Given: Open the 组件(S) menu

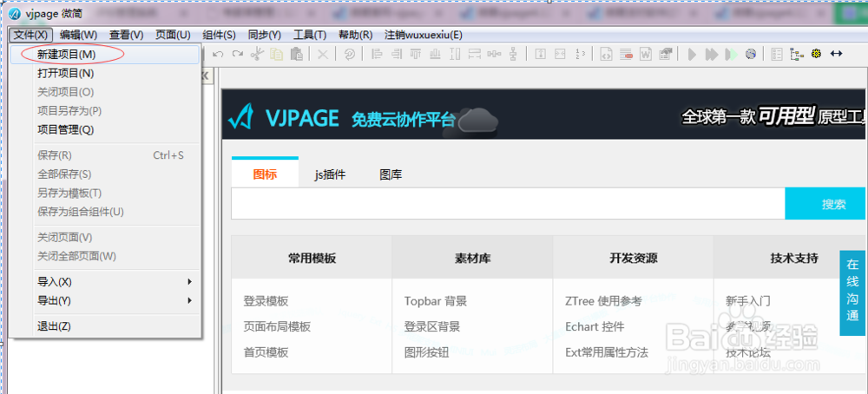Looking at the screenshot, I should click(x=220, y=35).
